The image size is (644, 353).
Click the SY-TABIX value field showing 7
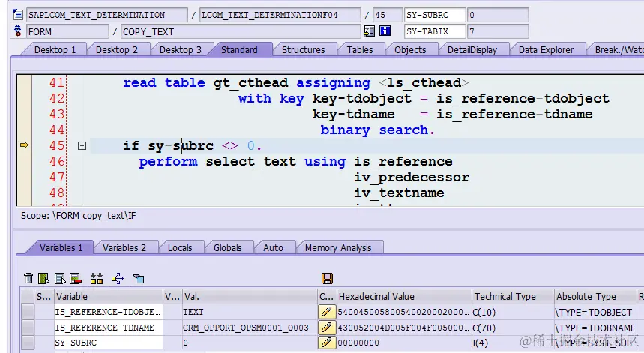coord(498,31)
